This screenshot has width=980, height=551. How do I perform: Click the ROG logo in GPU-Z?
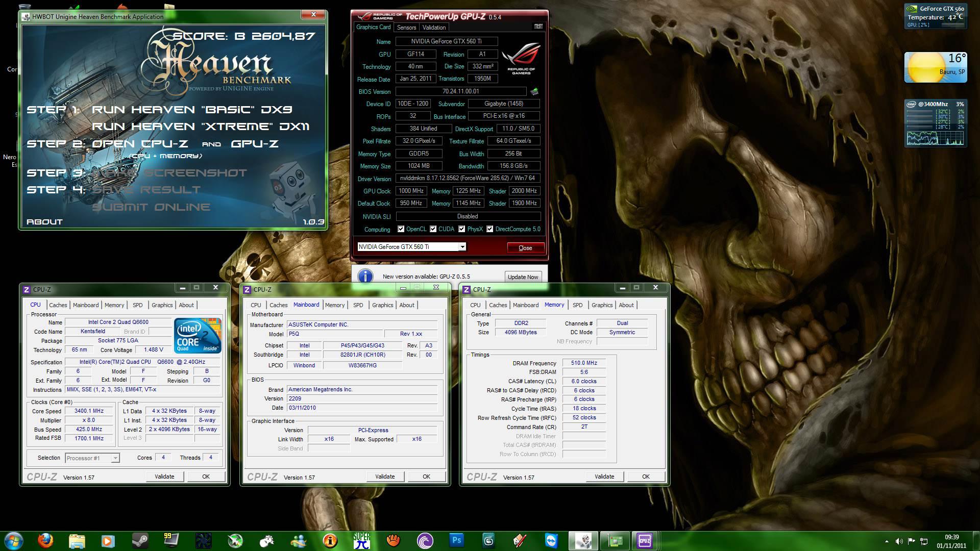tap(521, 60)
